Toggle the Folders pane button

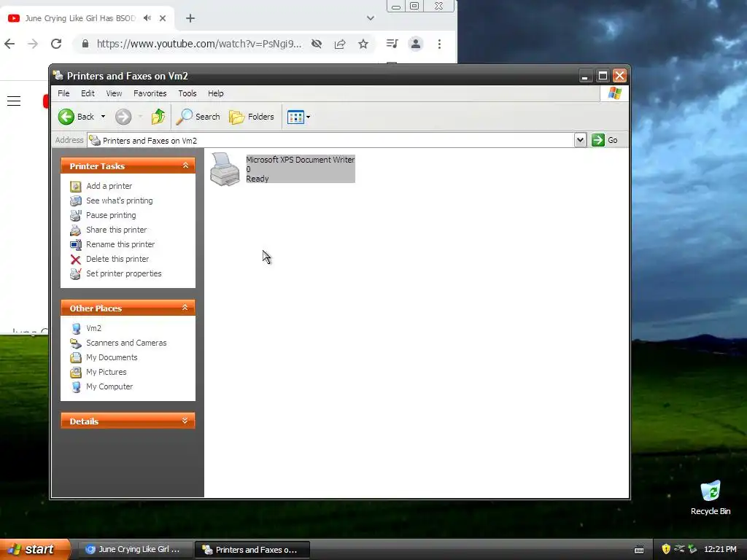click(x=252, y=117)
